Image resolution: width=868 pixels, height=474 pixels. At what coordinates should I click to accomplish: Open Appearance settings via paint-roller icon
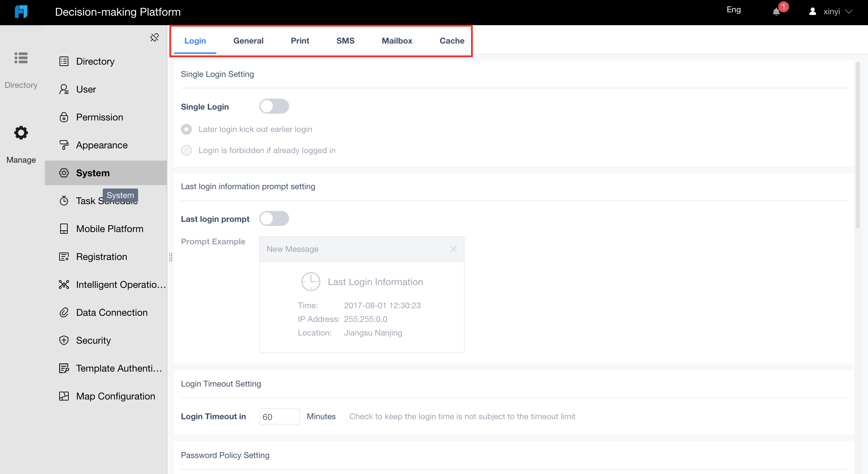(64, 145)
